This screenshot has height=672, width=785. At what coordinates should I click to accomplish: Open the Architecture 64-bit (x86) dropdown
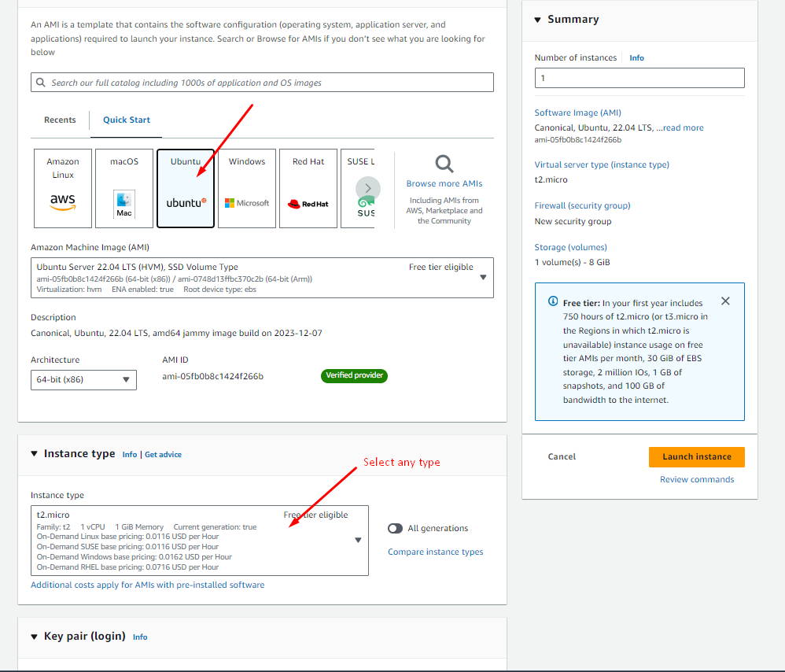(x=83, y=379)
